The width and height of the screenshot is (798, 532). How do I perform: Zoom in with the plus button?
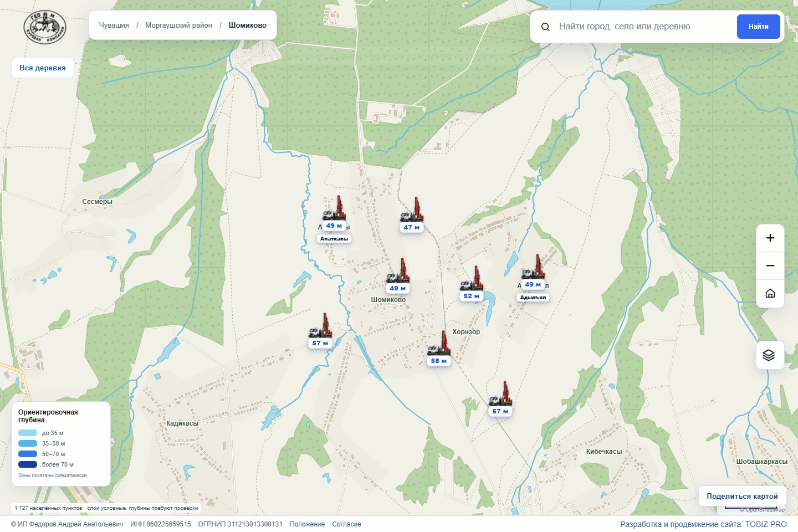(x=770, y=238)
